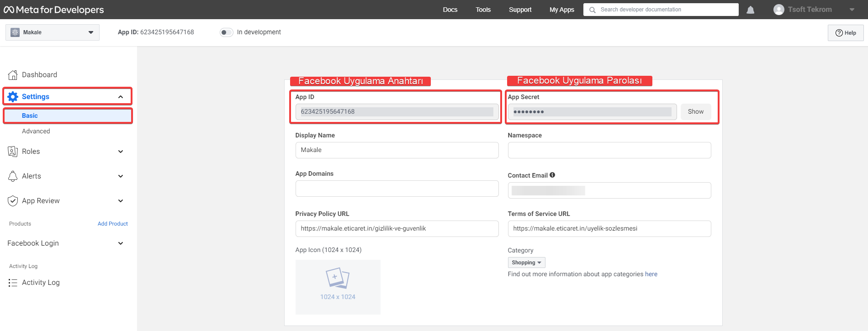Open the account menu arrow next to Tsoft Tekrom
Screen dimensions: 868x331
(852, 10)
